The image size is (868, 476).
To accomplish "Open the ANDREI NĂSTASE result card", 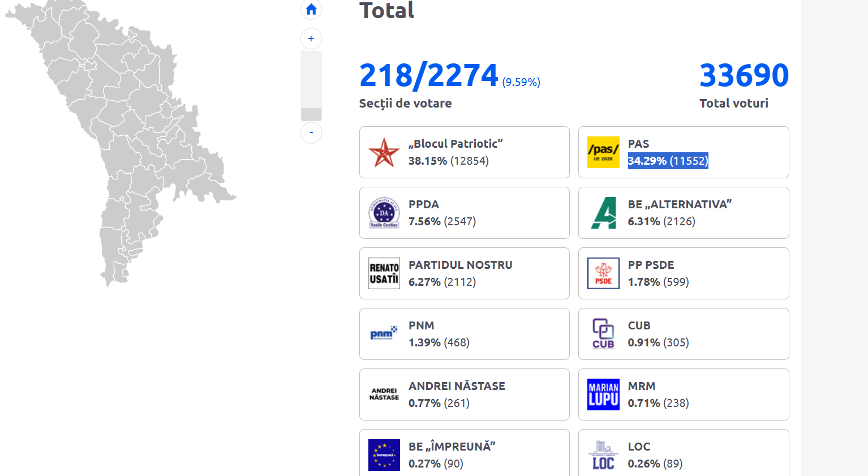I will [x=464, y=394].
